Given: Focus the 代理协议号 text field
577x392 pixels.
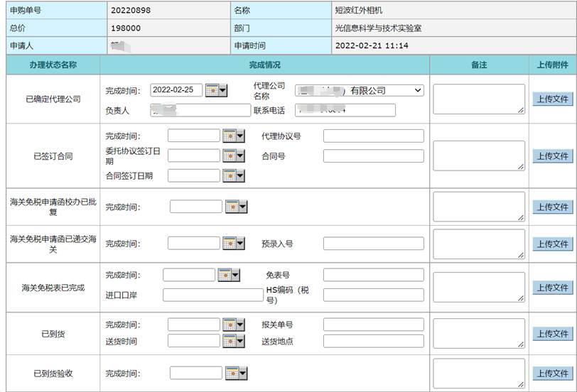Looking at the screenshot, I should [373, 136].
